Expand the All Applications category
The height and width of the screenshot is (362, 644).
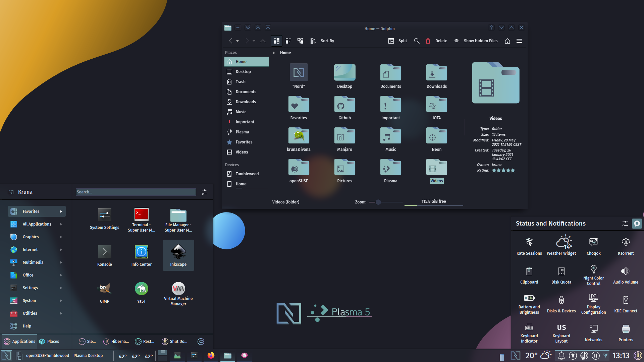[37, 224]
